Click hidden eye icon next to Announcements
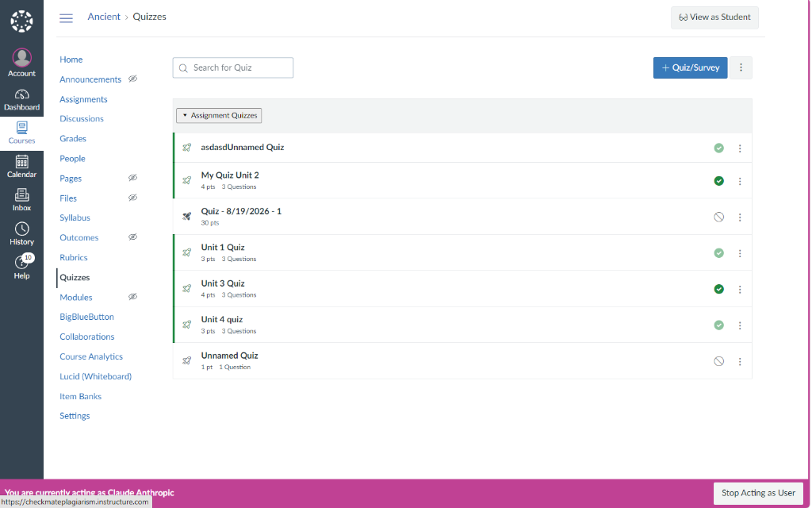This screenshot has width=812, height=508. pyautogui.click(x=133, y=79)
